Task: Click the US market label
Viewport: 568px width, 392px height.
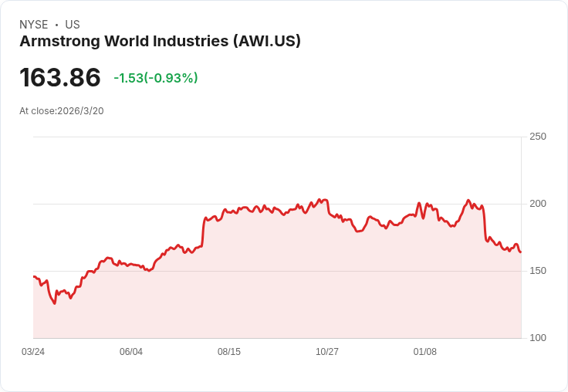Action: [73, 25]
